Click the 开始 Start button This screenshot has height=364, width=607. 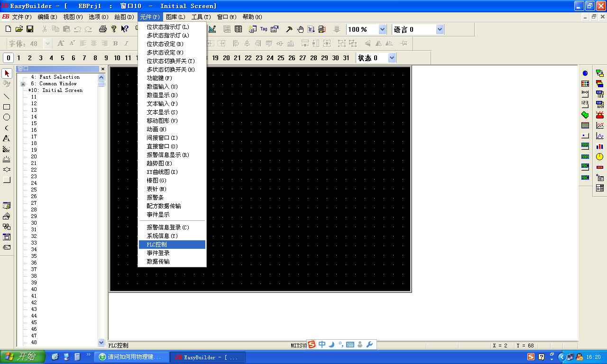click(23, 357)
